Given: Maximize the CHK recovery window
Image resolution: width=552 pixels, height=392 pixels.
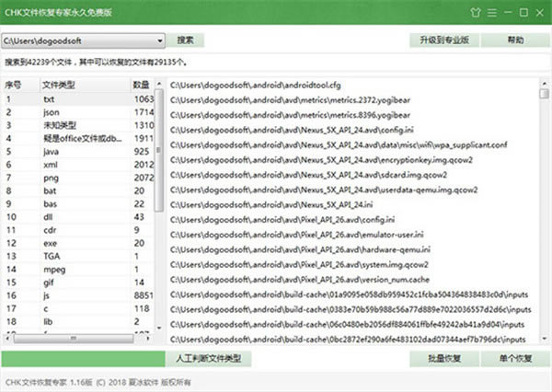Looking at the screenshot, I should click(522, 12).
